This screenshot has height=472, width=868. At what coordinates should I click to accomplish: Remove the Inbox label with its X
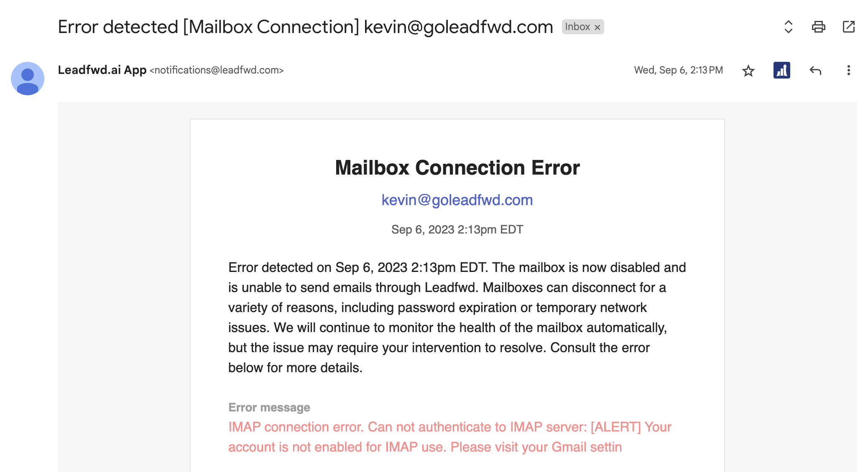click(x=597, y=28)
